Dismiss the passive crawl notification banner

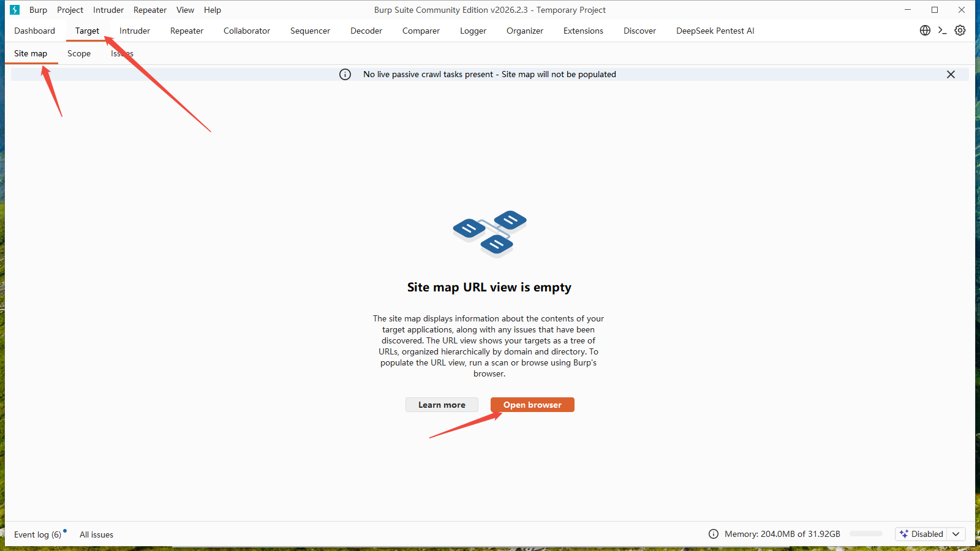951,75
